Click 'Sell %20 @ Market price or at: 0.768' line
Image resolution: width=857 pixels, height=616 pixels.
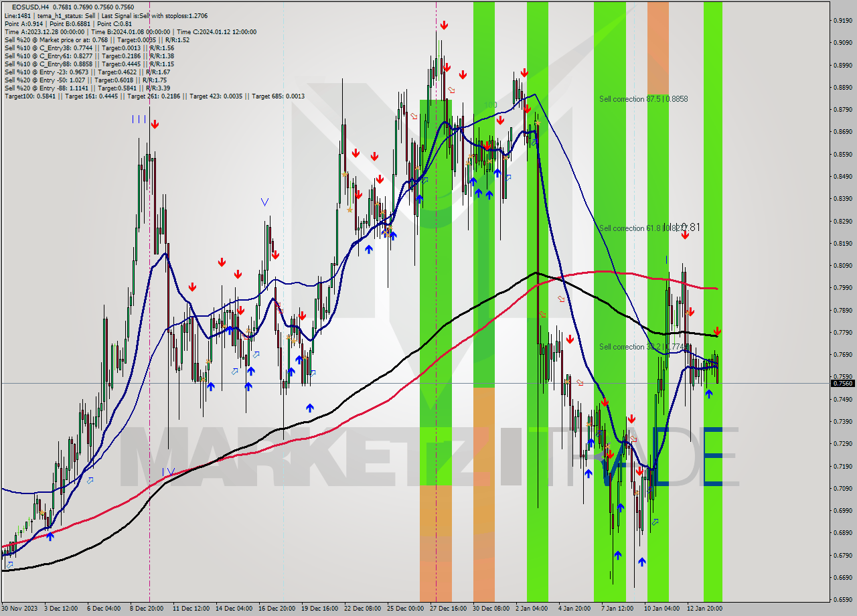point(96,40)
